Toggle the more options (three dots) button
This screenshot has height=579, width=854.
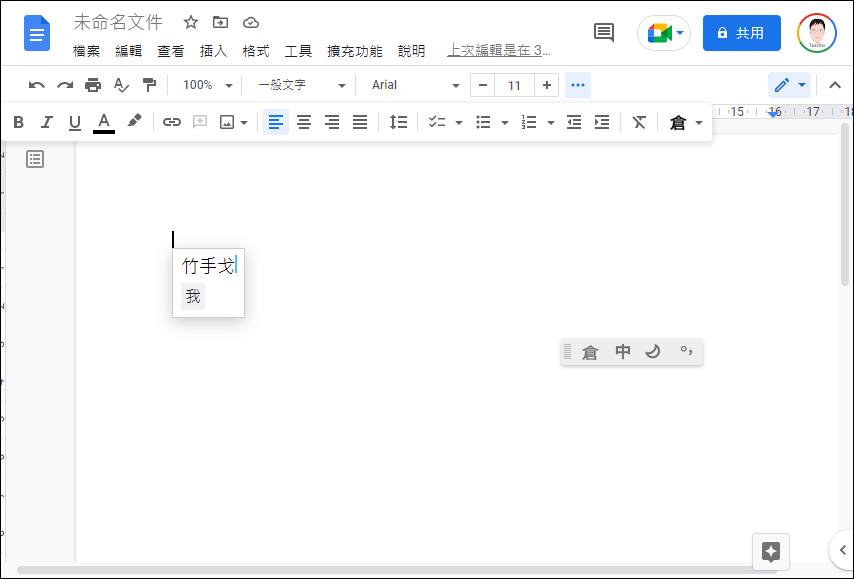(x=578, y=86)
